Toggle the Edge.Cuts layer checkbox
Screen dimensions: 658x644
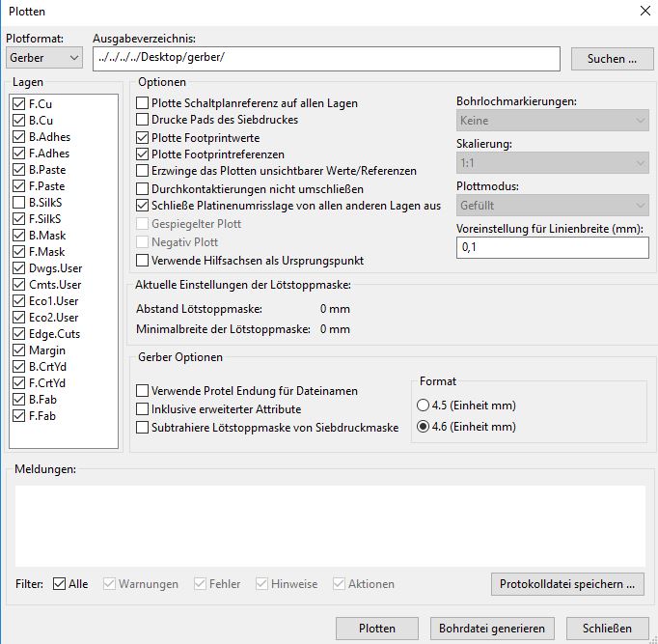point(18,334)
